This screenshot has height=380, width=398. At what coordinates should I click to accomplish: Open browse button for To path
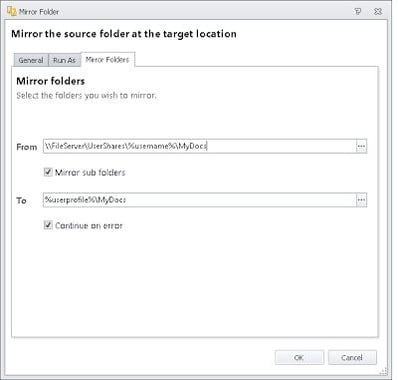tap(361, 200)
